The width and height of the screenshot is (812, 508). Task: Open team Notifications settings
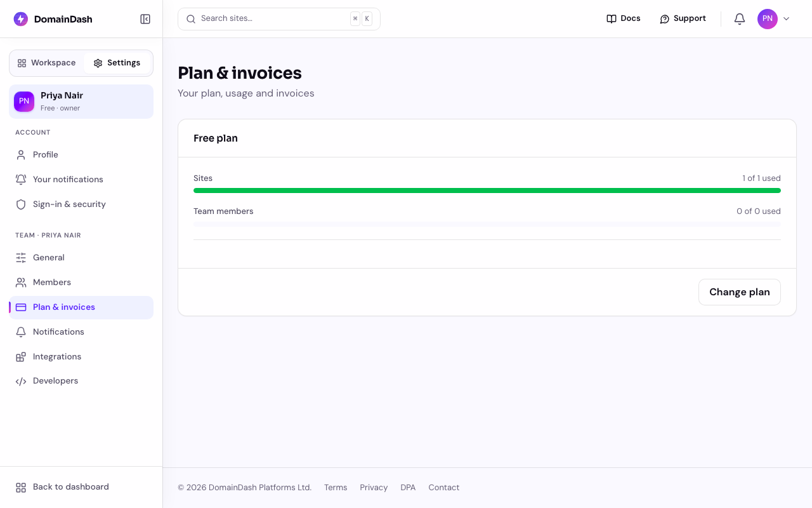81,332
